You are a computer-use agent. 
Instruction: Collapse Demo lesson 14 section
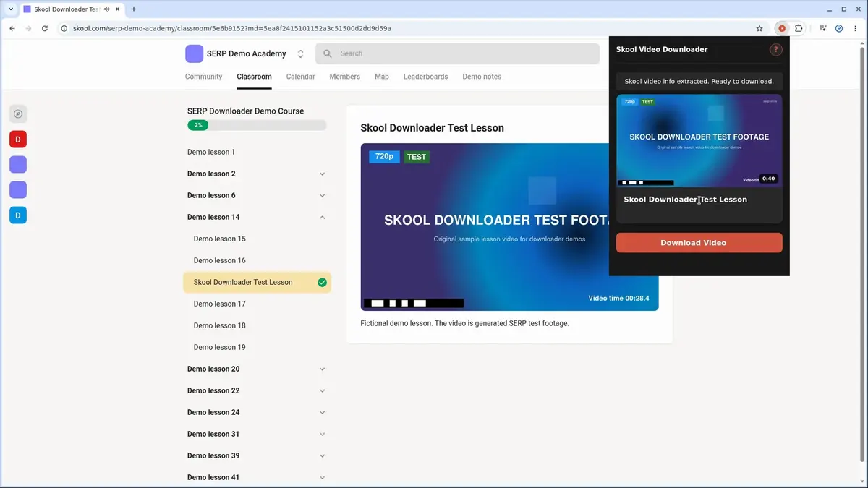(323, 218)
